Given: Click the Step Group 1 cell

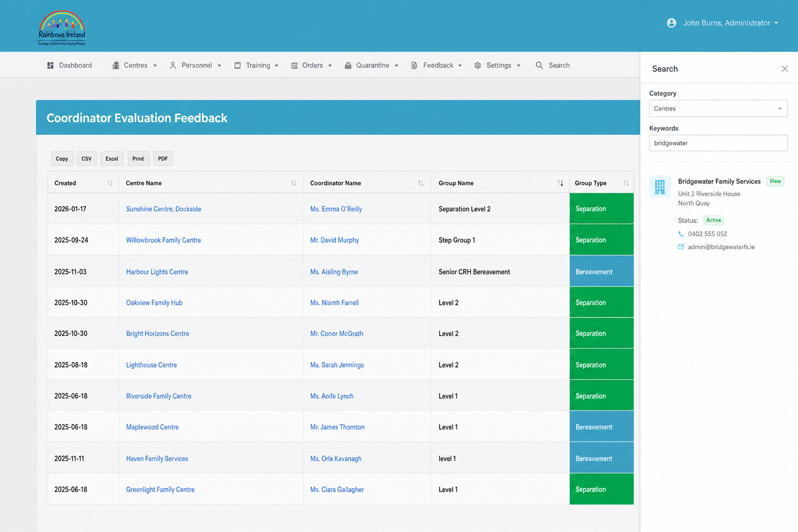Looking at the screenshot, I should (x=500, y=240).
